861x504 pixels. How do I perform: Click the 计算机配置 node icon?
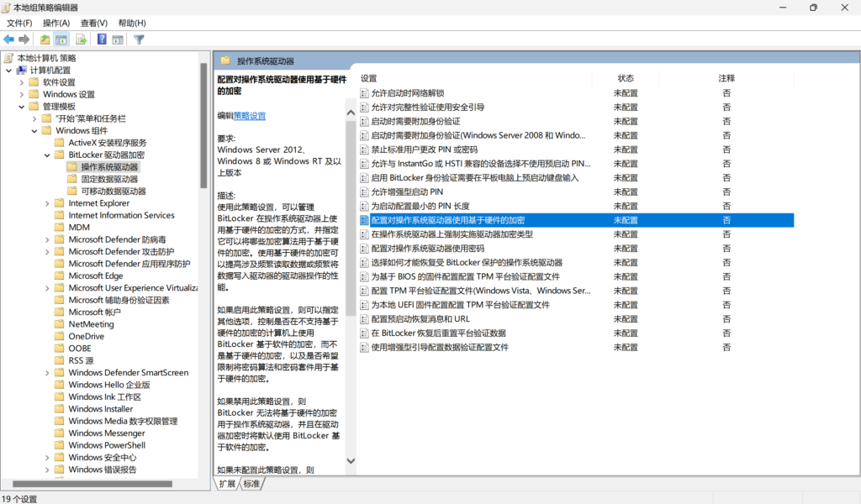pyautogui.click(x=21, y=71)
